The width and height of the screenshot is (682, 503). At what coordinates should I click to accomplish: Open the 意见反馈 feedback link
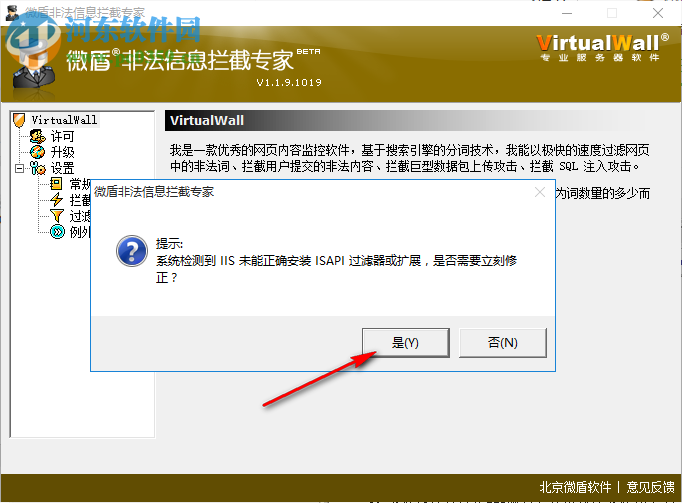[650, 487]
